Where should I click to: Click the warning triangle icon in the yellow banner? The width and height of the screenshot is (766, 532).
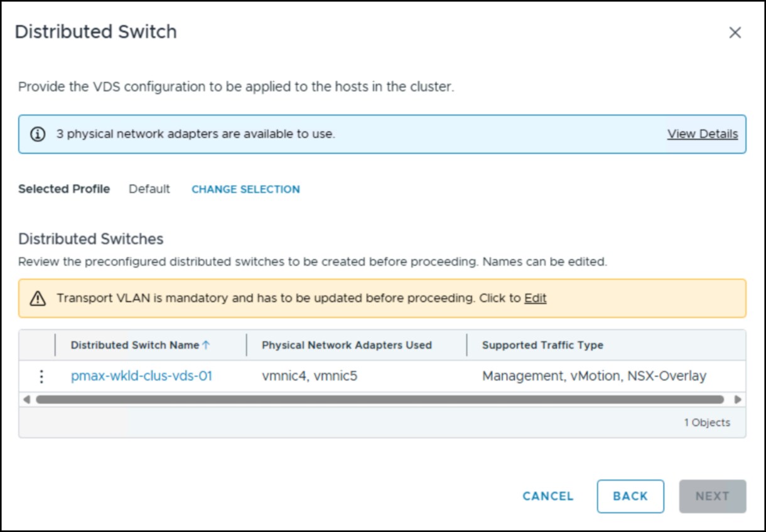[x=38, y=299]
